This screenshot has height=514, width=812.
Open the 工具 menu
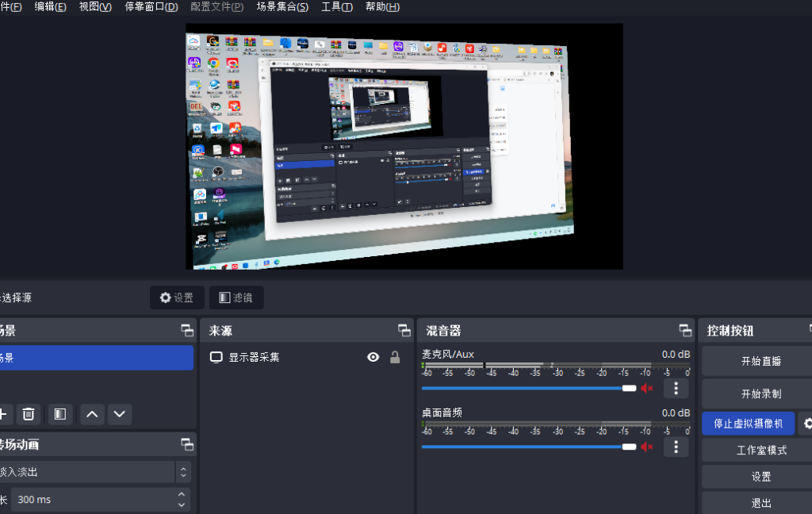336,6
